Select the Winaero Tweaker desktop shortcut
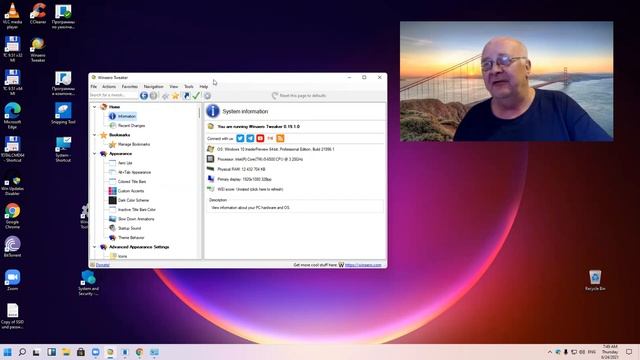Image resolution: width=640 pixels, height=360 pixels. [x=38, y=50]
